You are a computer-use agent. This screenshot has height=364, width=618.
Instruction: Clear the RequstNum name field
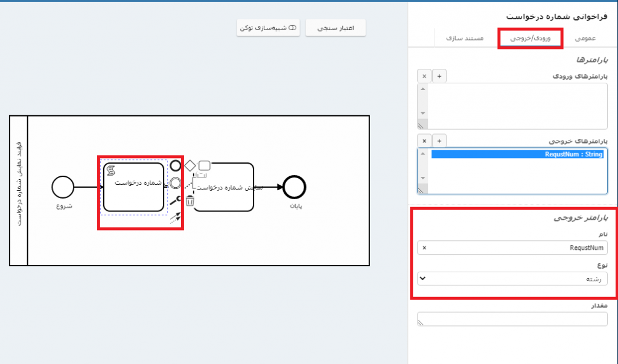point(424,247)
